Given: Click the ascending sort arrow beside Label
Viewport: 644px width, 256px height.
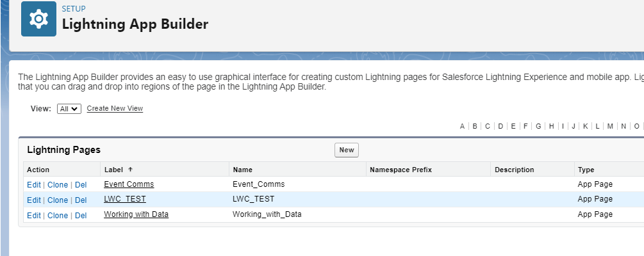Looking at the screenshot, I should click(130, 169).
